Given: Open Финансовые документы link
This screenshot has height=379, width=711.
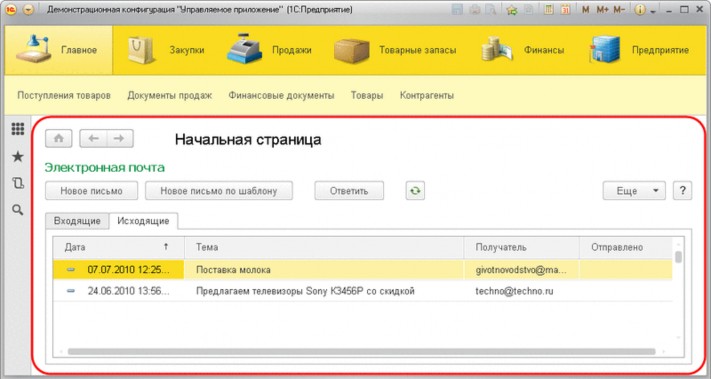Looking at the screenshot, I should (281, 96).
